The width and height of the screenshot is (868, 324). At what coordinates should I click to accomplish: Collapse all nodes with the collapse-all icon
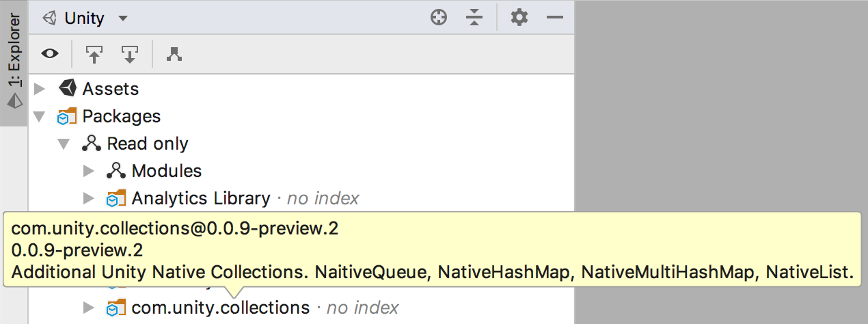[x=475, y=18]
